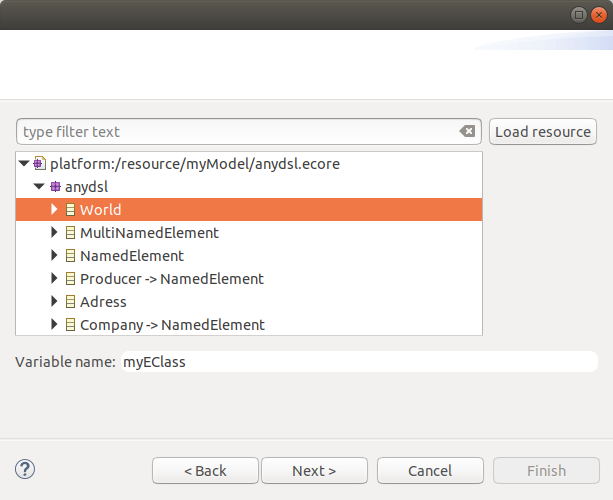Go to the next wizard page
613x500 pixels.
[x=314, y=471]
